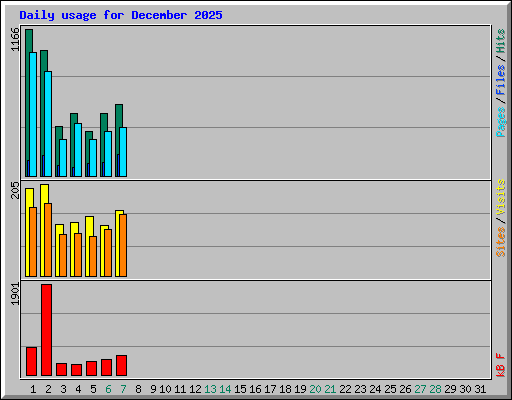Click the Visits legend label
The height and width of the screenshot is (400, 512).
tap(500, 197)
